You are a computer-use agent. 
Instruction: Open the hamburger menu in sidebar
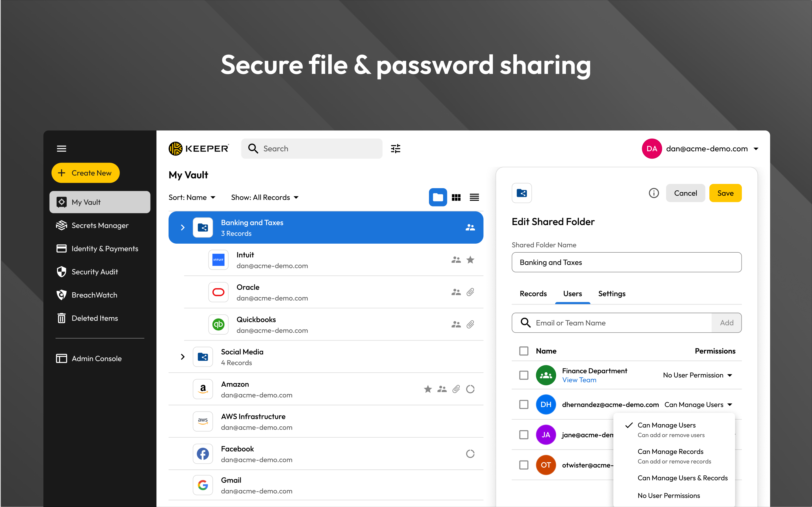tap(61, 148)
